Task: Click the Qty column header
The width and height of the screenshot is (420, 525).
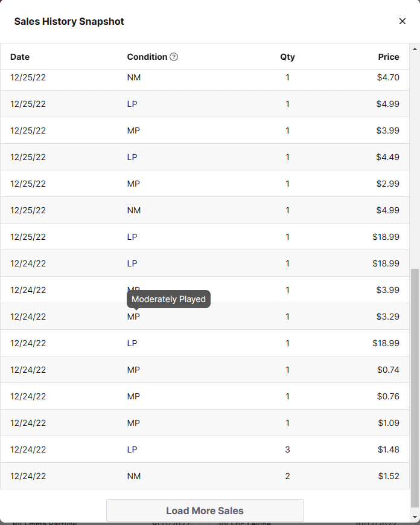Action: 287,57
